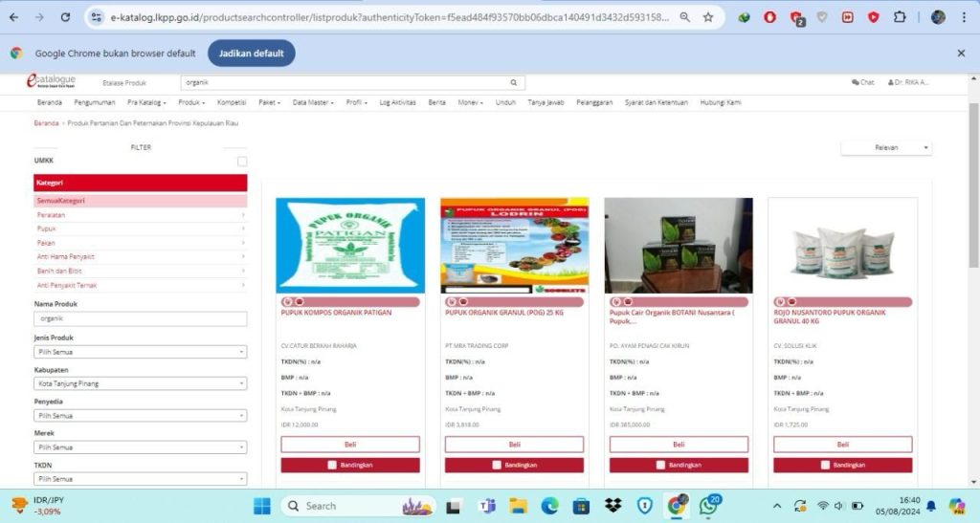Reload the page with the refresh icon

[65, 17]
